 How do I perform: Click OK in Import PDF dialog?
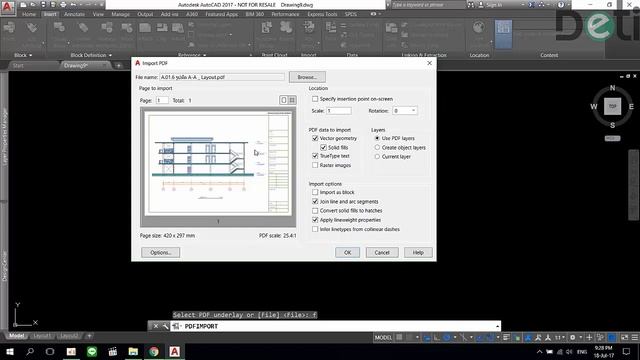pos(347,252)
